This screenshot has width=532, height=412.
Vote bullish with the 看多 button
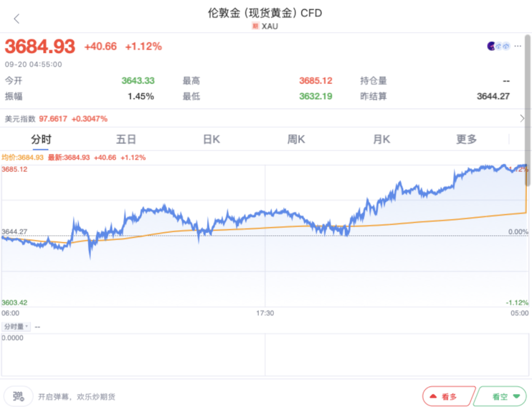point(448,396)
